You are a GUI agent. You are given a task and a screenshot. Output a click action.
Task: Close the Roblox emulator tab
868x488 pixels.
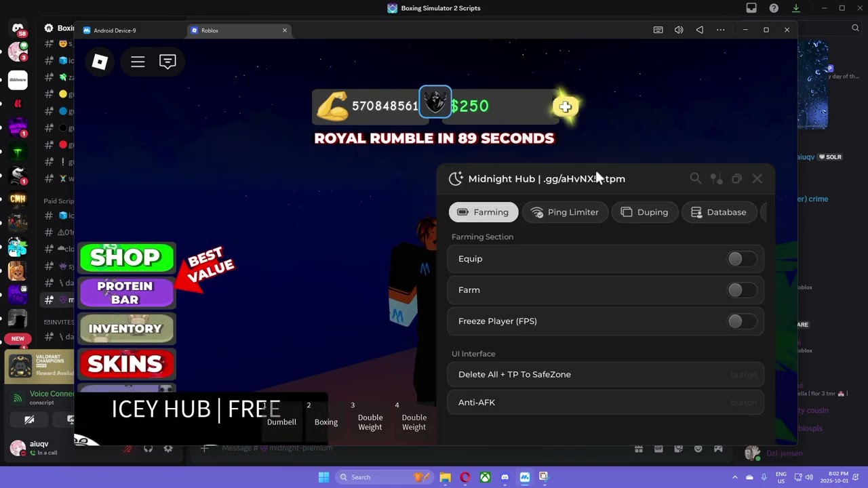click(x=285, y=30)
